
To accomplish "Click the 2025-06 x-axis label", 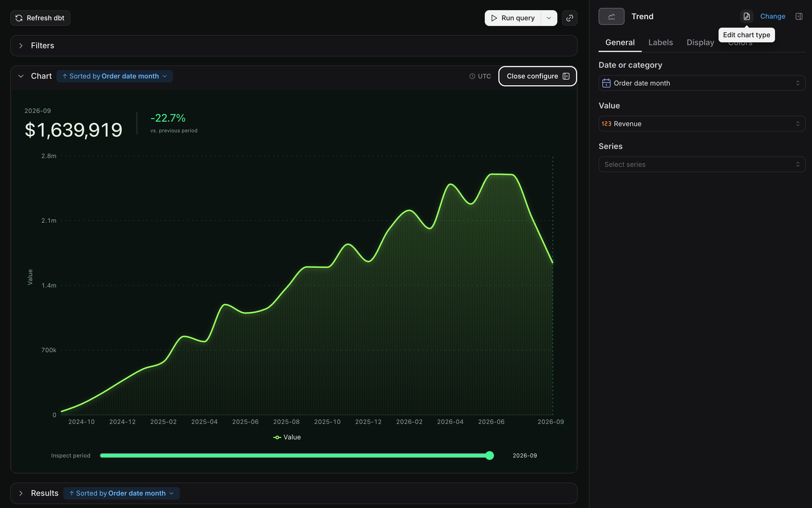I will [x=245, y=422].
